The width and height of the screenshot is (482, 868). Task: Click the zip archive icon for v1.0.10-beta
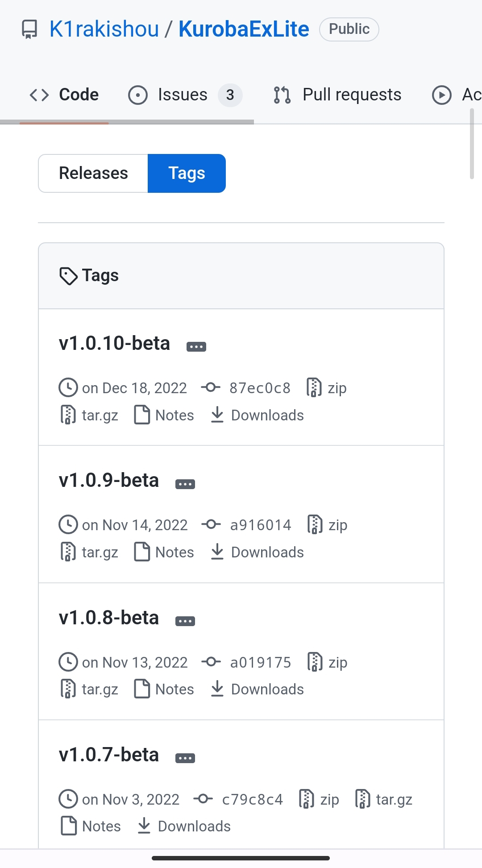click(314, 388)
